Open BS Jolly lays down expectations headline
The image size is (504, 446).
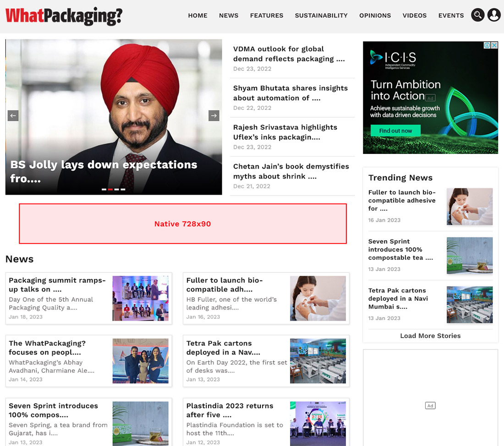coord(104,171)
